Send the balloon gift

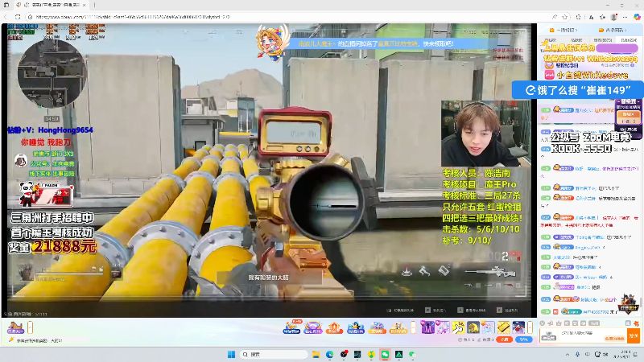pyautogui.click(x=488, y=327)
